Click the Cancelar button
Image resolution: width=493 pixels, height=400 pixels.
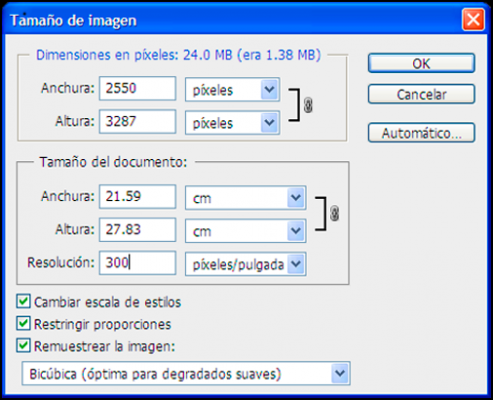tap(421, 94)
